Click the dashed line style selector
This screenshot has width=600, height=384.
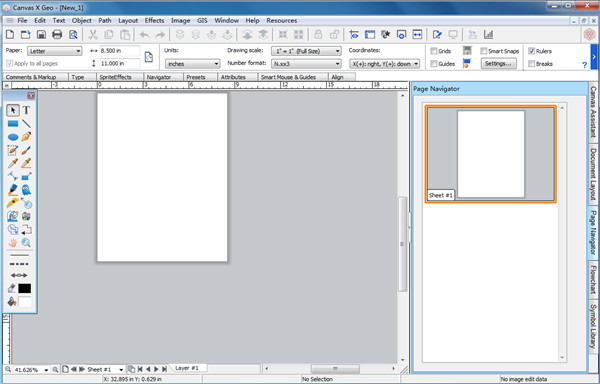click(x=19, y=264)
